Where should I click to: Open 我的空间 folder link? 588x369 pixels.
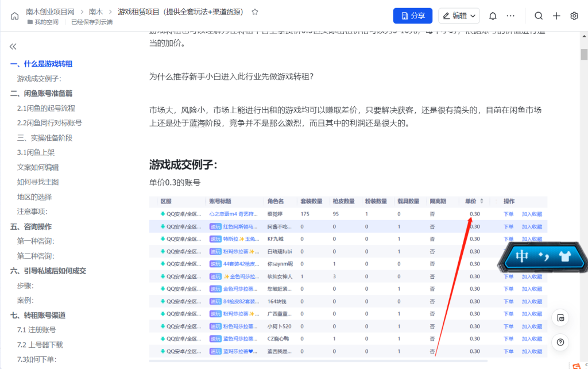(x=46, y=22)
